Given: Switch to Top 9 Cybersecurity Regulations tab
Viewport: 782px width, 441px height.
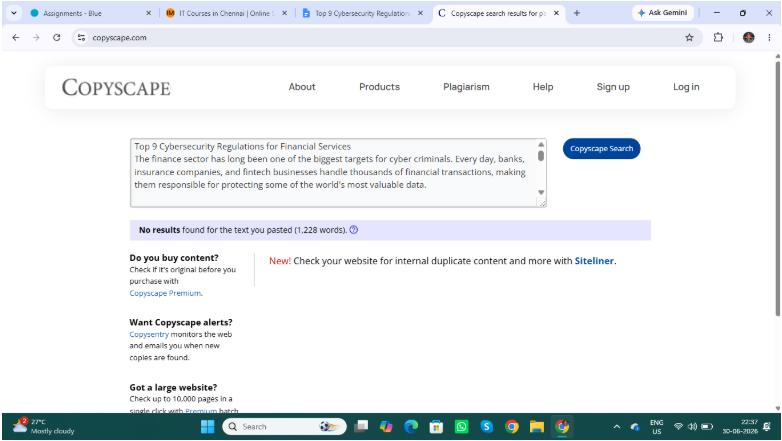Looking at the screenshot, I should coord(362,13).
